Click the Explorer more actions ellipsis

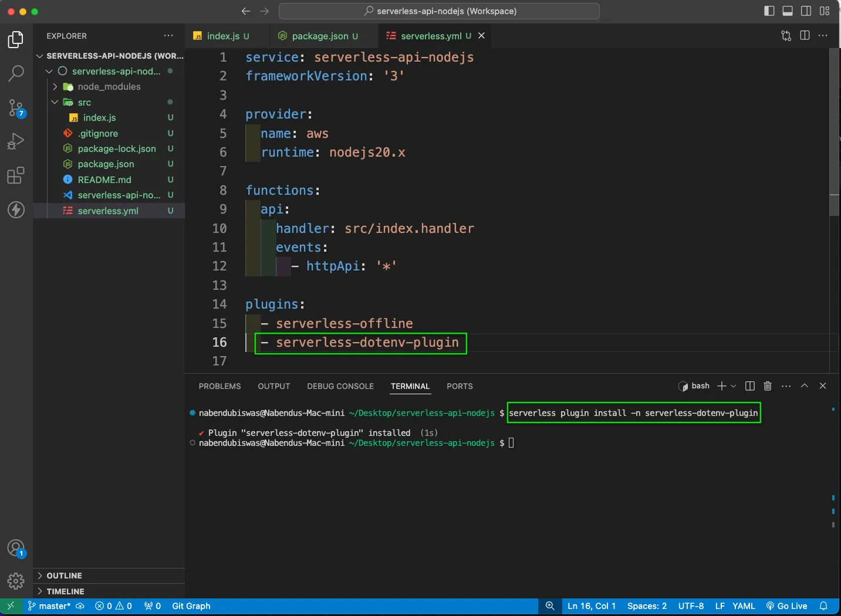click(x=169, y=36)
